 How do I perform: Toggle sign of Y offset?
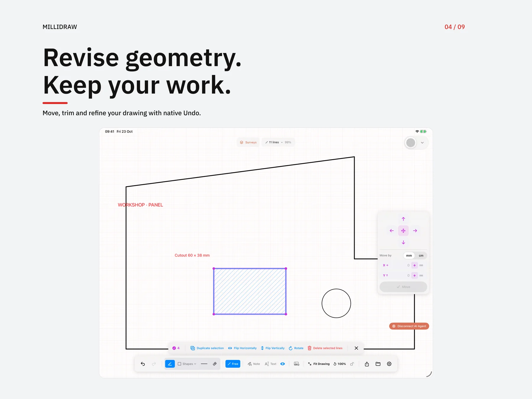pos(415,275)
